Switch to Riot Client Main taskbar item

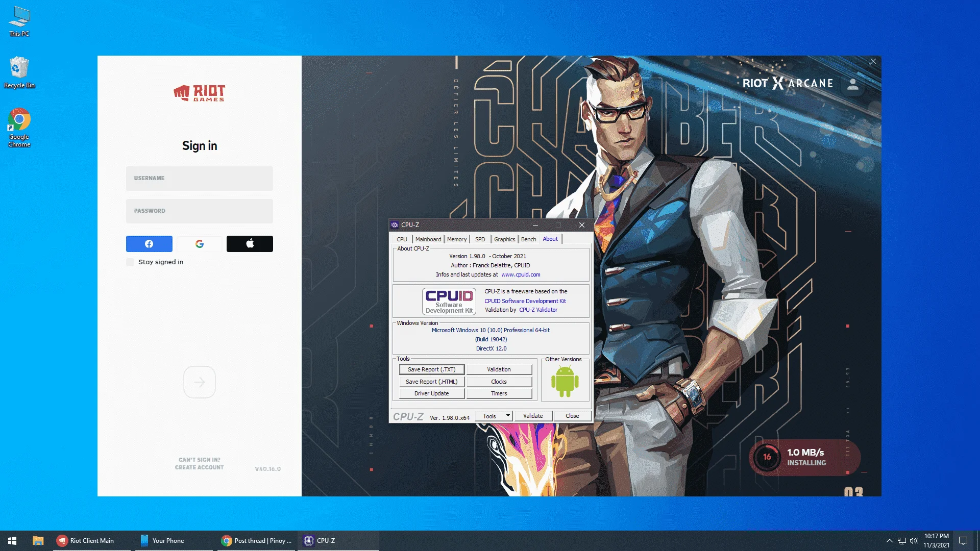click(x=92, y=541)
